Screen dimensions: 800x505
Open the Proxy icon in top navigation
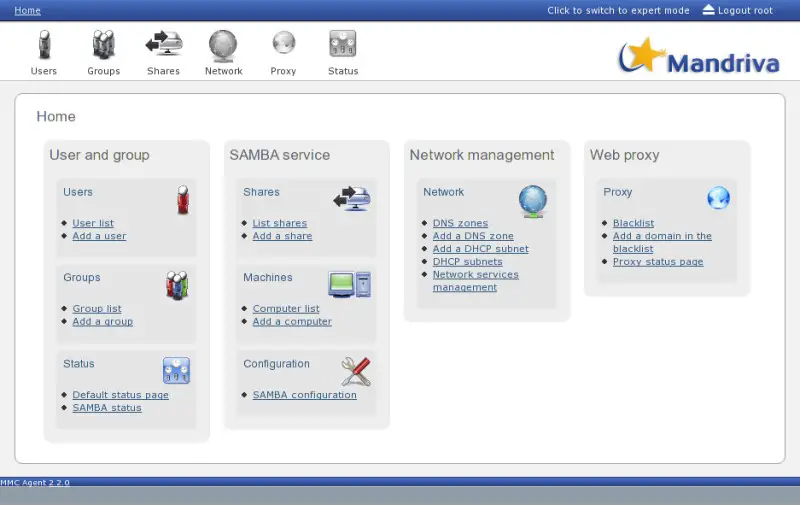(284, 43)
